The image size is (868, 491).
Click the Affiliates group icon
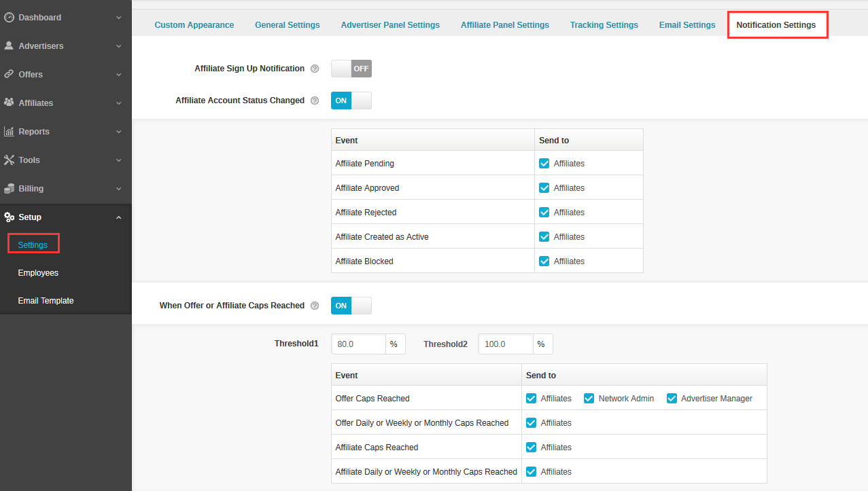point(9,103)
